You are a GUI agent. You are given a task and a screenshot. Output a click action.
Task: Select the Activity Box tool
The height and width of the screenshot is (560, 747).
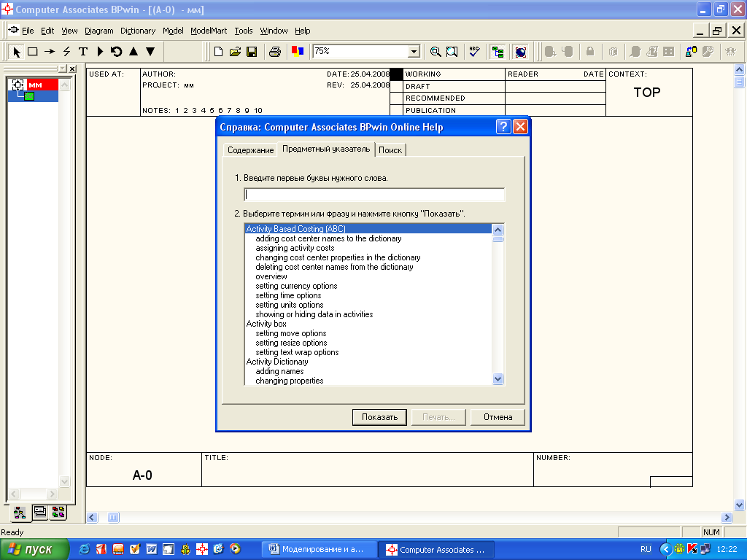coord(32,52)
